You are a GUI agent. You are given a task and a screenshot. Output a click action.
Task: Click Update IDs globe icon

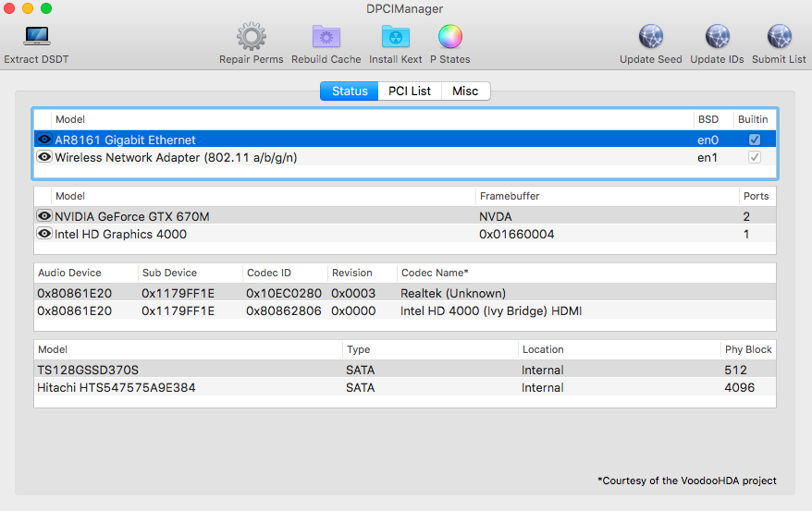point(718,37)
